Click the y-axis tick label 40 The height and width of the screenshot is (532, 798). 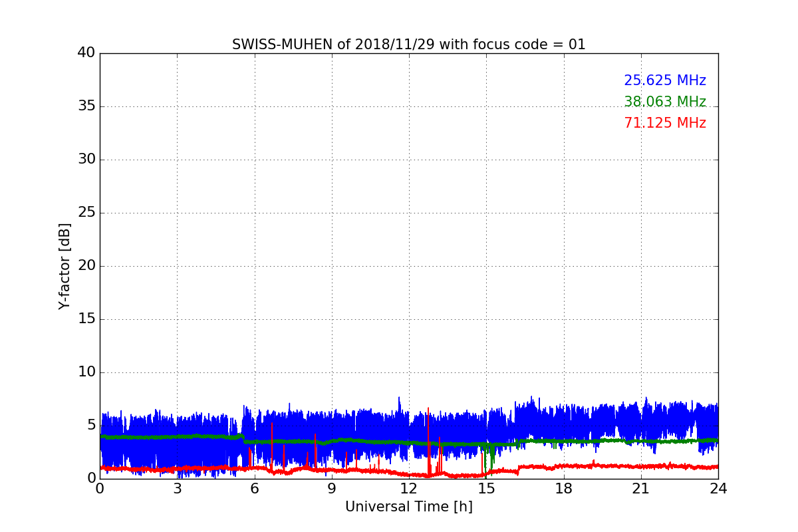click(x=86, y=53)
